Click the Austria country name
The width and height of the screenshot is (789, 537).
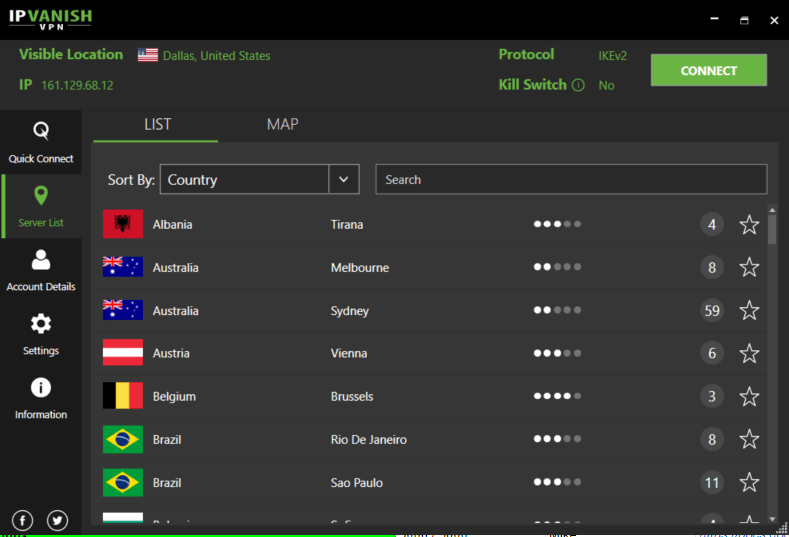tap(171, 353)
